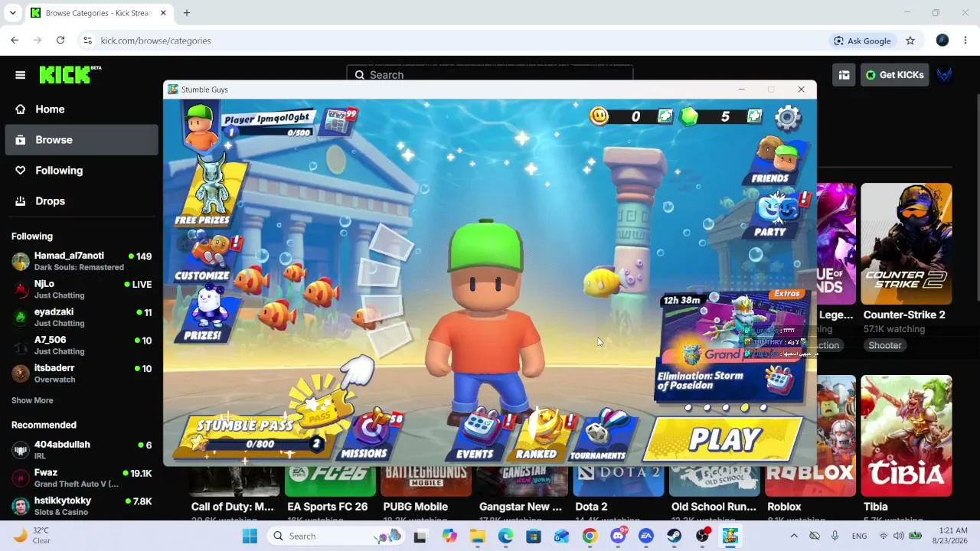Open Drops in Kick sidebar
The image size is (980, 551).
click(81, 201)
